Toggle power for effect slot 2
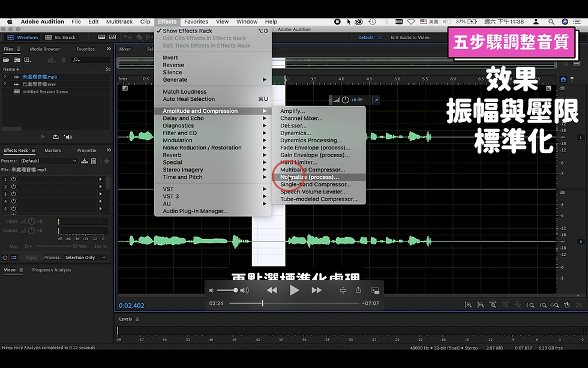588x368 pixels. click(x=13, y=187)
